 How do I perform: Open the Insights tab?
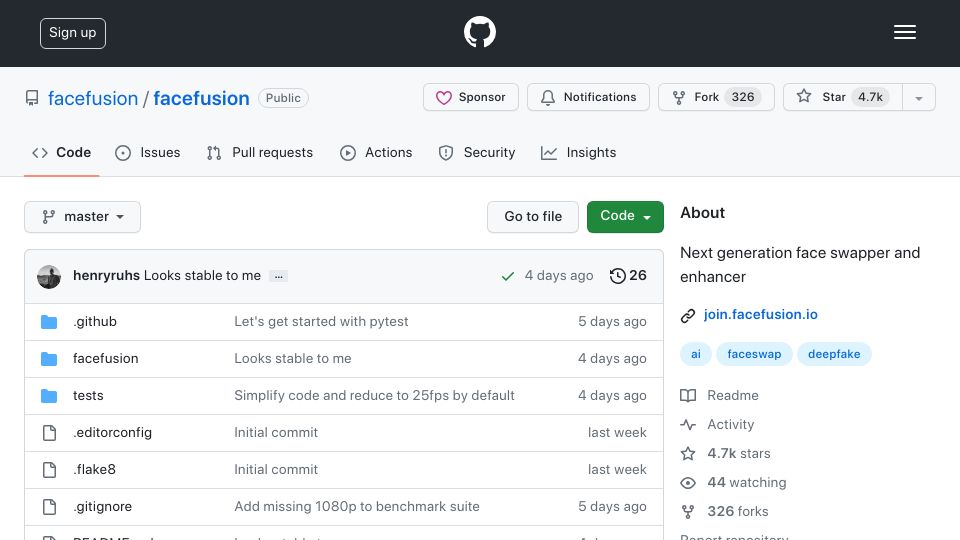579,152
